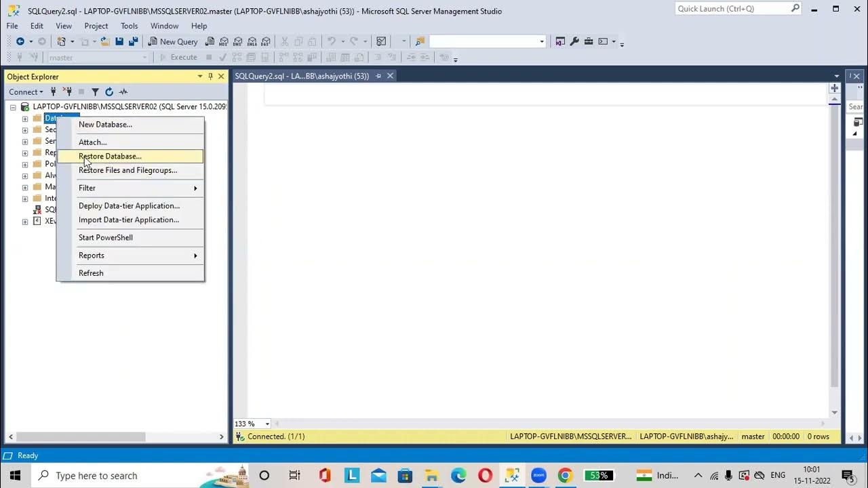
Task: Click the Save floppy disk icon
Action: 119,41
